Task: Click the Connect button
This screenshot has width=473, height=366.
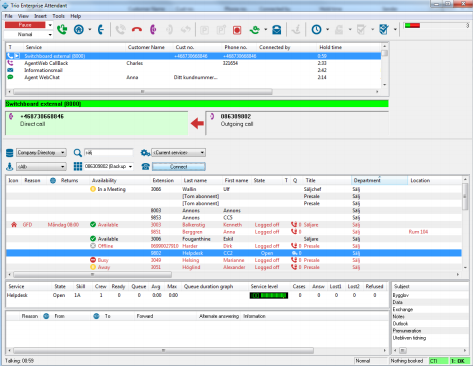Action: [x=179, y=167]
